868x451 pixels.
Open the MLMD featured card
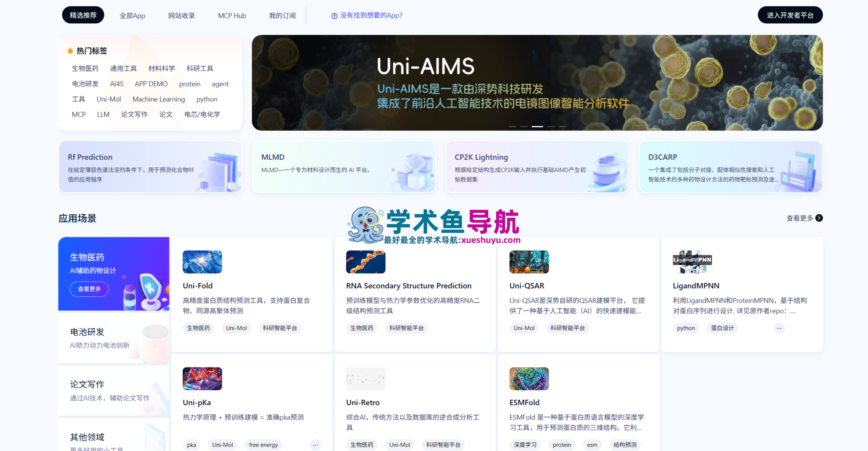pos(344,167)
